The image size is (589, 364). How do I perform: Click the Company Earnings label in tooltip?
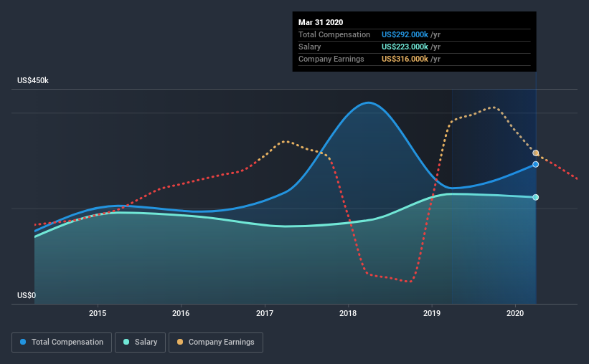(x=331, y=59)
